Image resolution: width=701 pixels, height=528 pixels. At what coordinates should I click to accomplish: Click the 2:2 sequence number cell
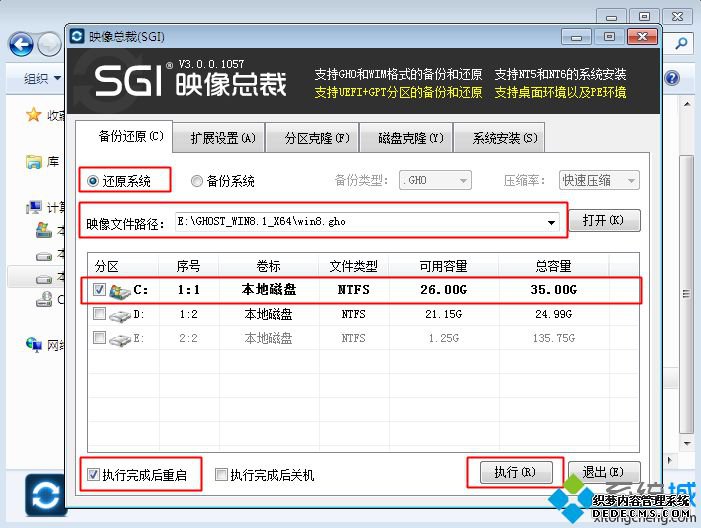(188, 338)
